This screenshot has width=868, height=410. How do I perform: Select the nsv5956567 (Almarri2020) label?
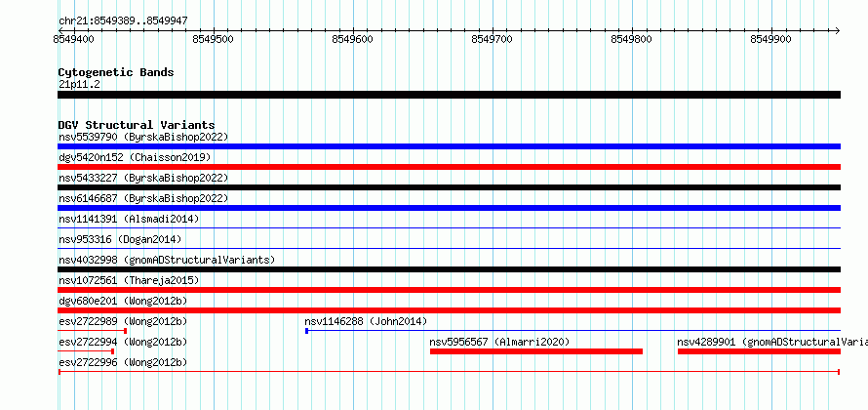tap(499, 342)
